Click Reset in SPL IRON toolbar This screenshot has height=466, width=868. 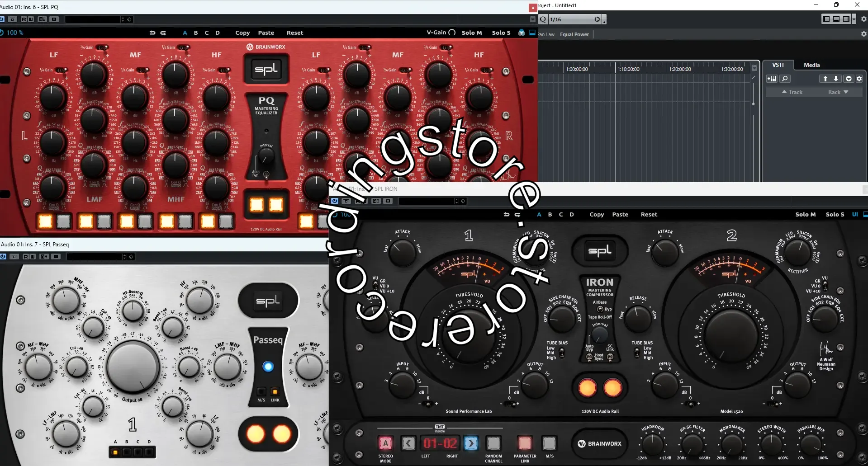pyautogui.click(x=649, y=214)
